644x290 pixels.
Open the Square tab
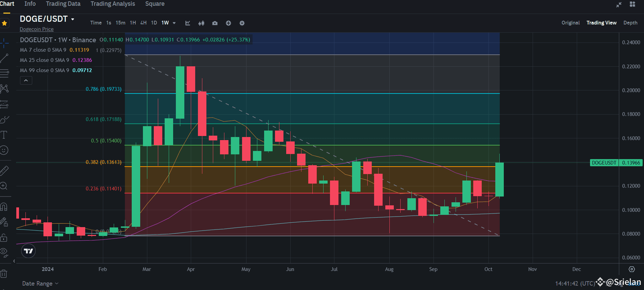[155, 4]
